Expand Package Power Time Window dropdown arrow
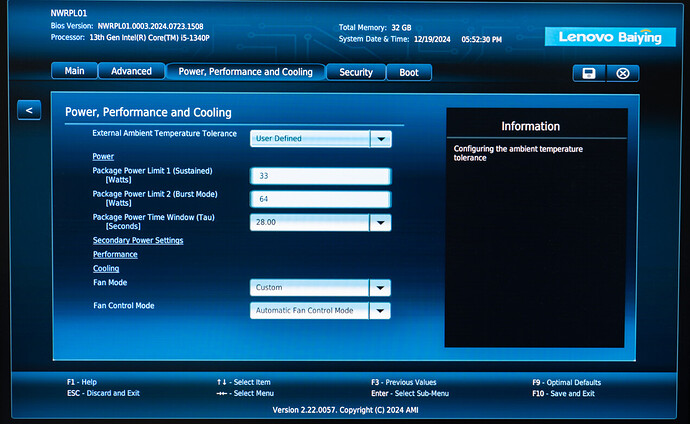The height and width of the screenshot is (424, 690). pos(380,222)
